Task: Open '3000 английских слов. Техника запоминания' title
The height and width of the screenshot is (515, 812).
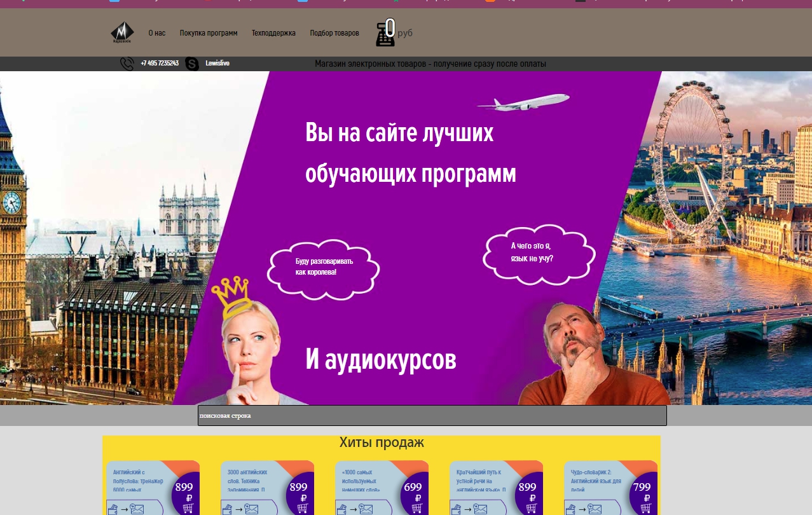Action: 249,481
